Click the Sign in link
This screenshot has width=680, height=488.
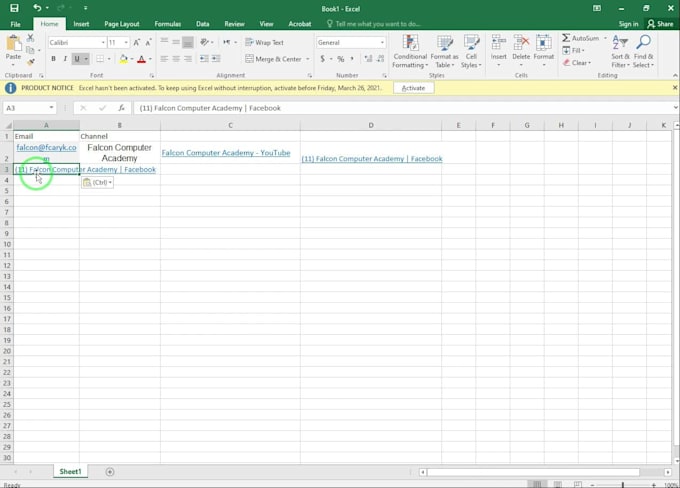628,24
